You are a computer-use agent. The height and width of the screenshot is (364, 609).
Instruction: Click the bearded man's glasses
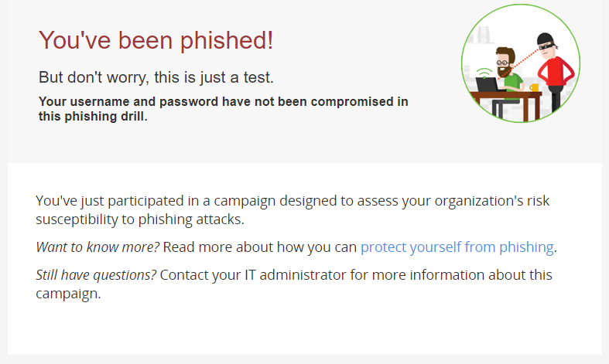503,63
